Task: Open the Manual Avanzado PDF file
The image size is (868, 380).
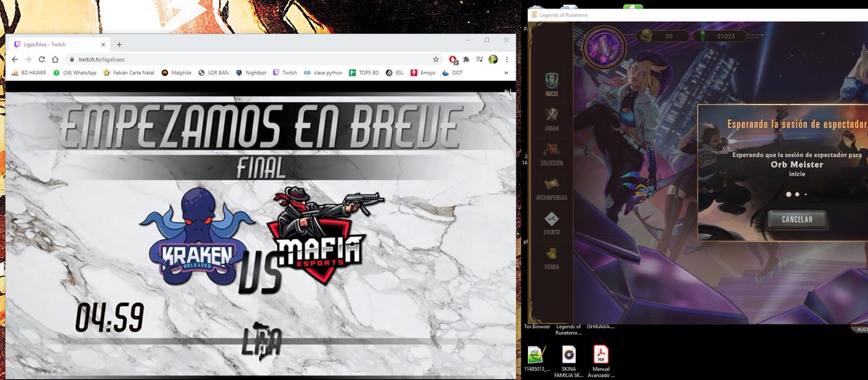Action: click(x=601, y=361)
